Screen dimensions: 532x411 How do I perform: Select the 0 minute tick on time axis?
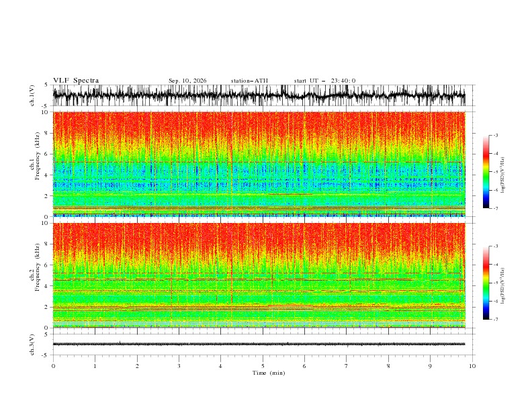(53, 366)
